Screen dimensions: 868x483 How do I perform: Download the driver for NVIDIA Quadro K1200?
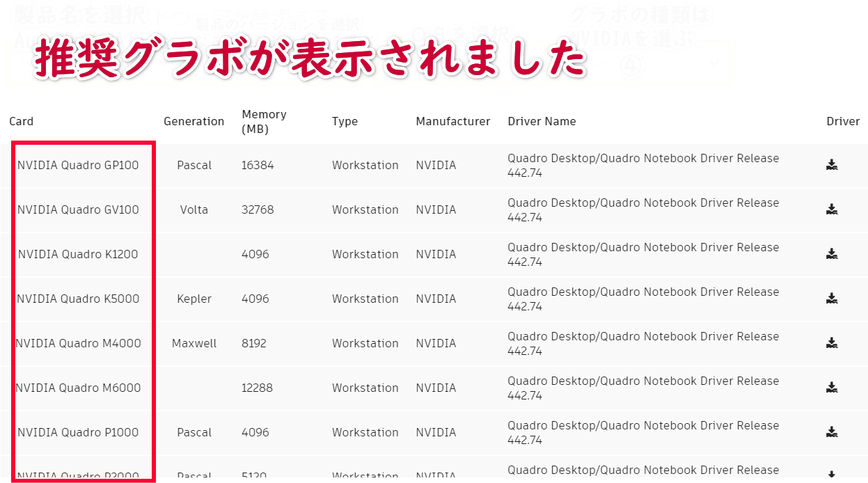832,254
